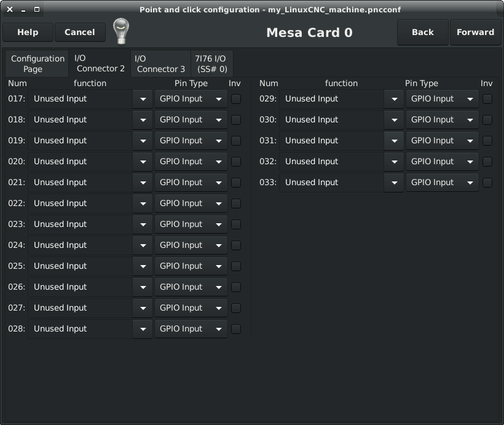This screenshot has width=504, height=425.
Task: Open the Help button
Action: tap(28, 32)
